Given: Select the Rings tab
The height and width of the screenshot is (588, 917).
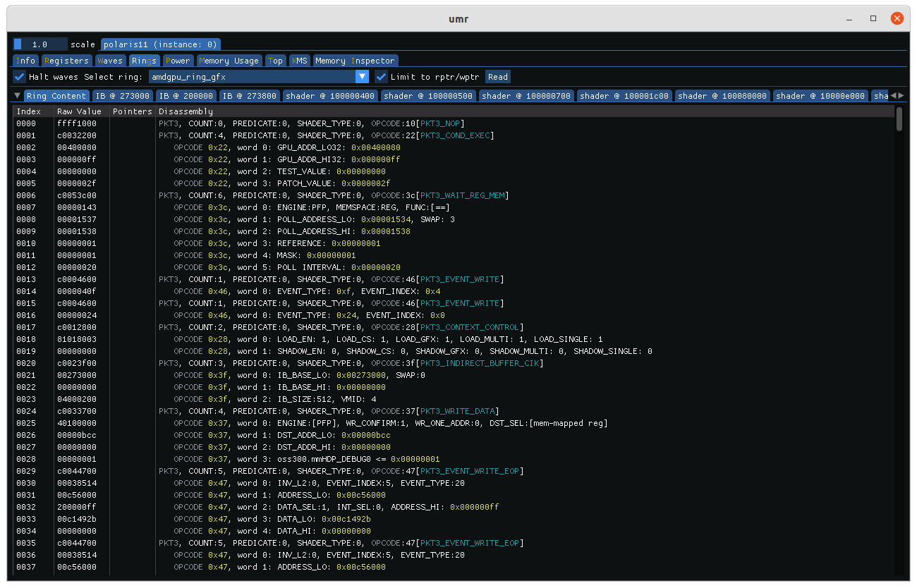Looking at the screenshot, I should tap(144, 61).
